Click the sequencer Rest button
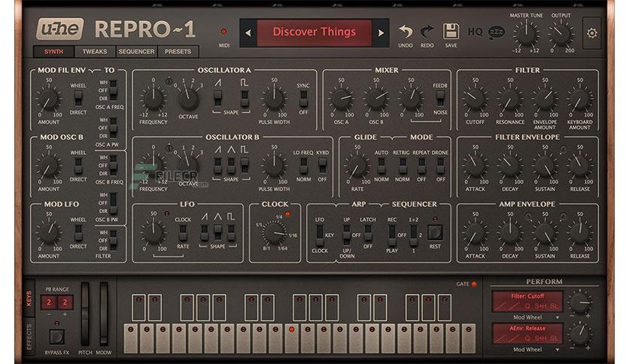The width and height of the screenshot is (629, 364). 435,232
